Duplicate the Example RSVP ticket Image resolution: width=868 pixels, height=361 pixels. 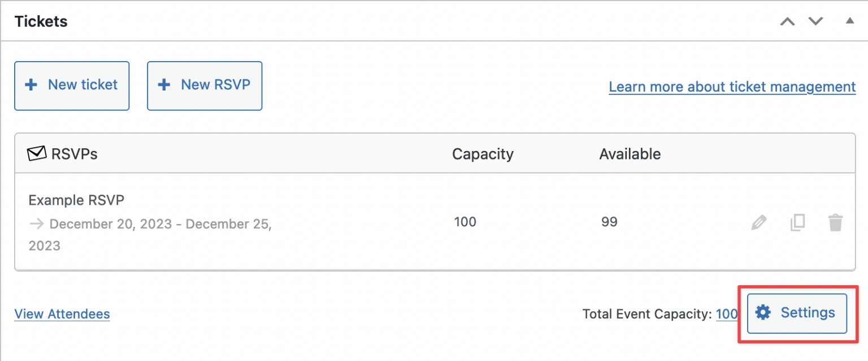(x=797, y=223)
